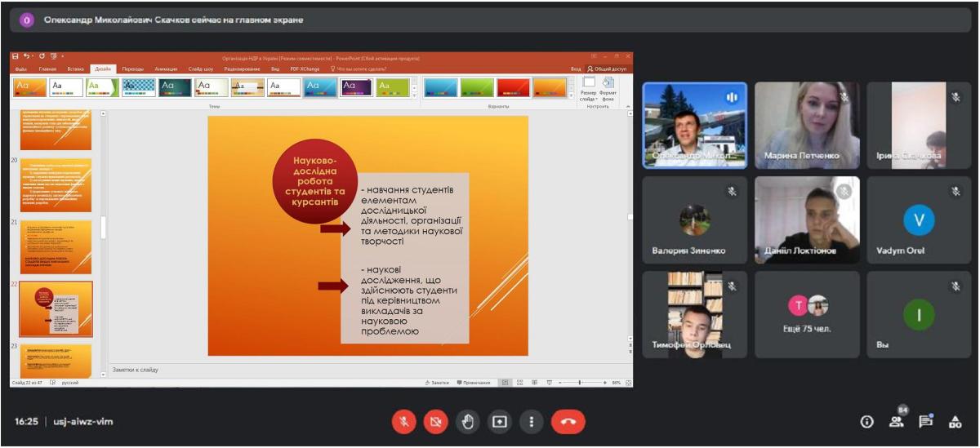Hang up with the red leave-call button
980x448 pixels.
[568, 422]
